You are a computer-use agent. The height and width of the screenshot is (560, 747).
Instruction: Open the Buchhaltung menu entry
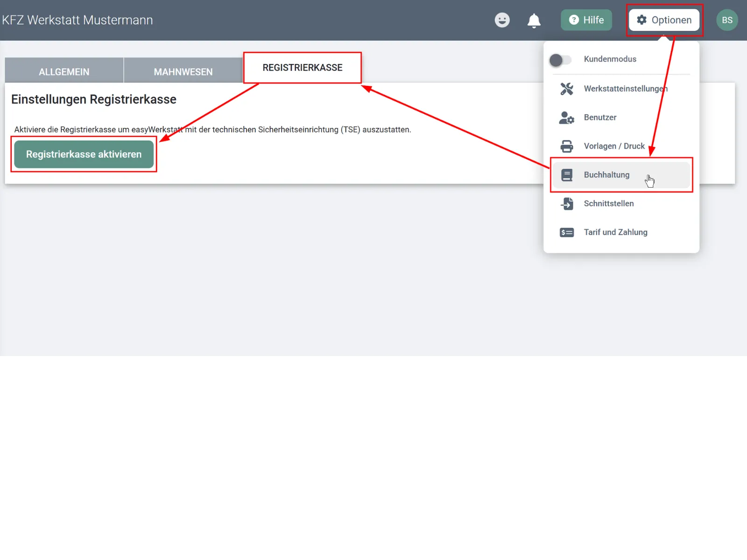(x=621, y=175)
